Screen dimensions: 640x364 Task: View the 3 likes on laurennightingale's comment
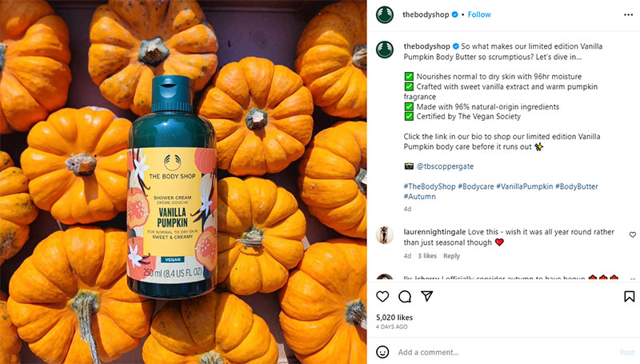tap(427, 256)
